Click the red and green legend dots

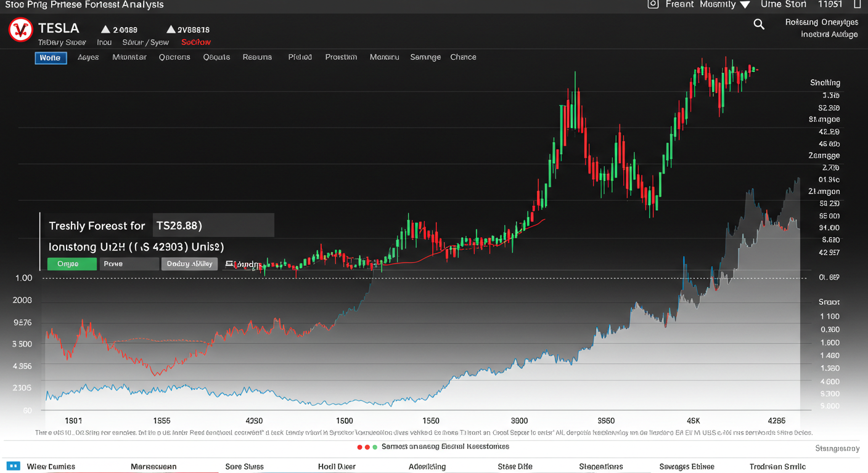tap(367, 447)
